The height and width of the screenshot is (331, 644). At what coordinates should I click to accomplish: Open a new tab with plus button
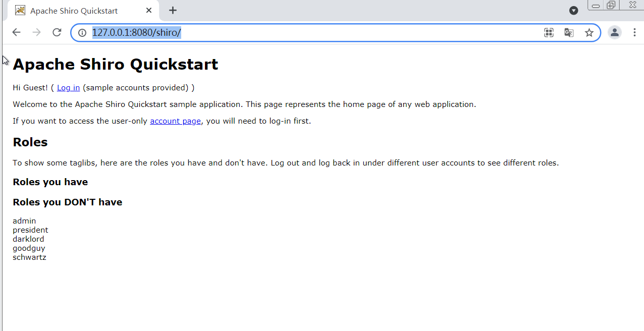[173, 11]
